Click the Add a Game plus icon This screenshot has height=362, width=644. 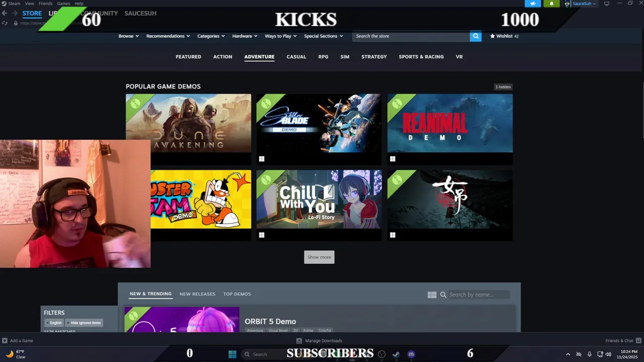click(5, 340)
